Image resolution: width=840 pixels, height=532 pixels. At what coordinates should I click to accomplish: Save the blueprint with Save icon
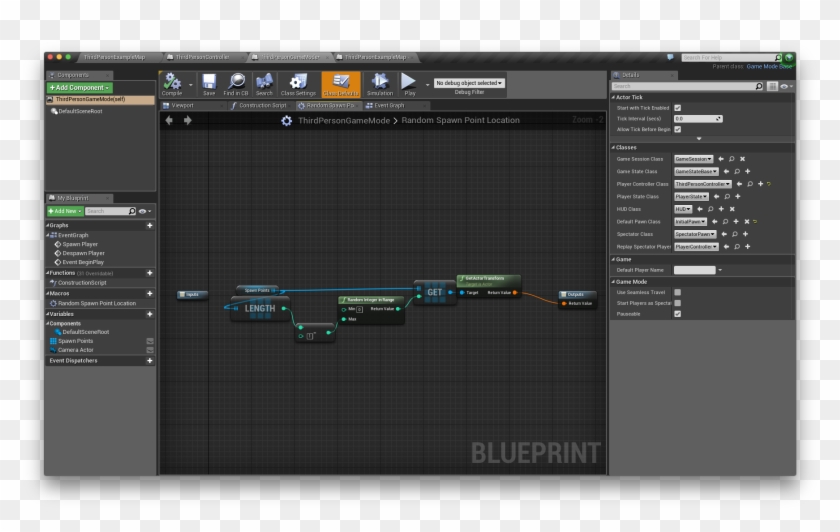(x=209, y=84)
